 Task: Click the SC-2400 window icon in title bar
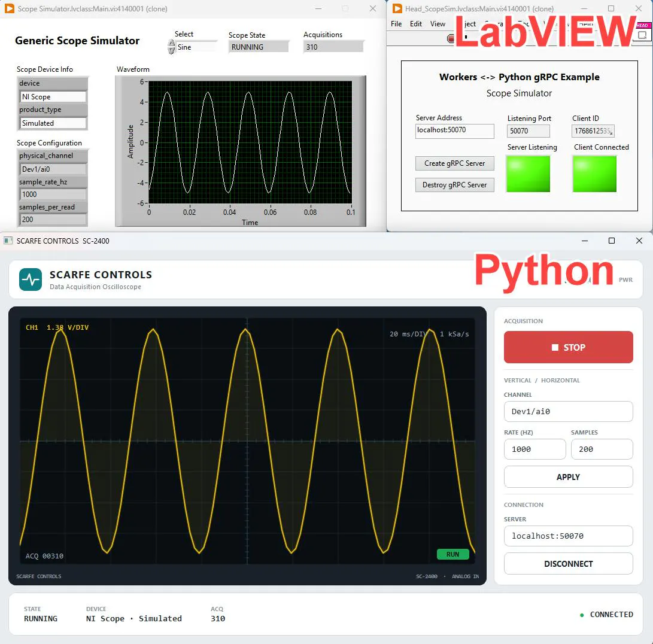pyautogui.click(x=8, y=241)
